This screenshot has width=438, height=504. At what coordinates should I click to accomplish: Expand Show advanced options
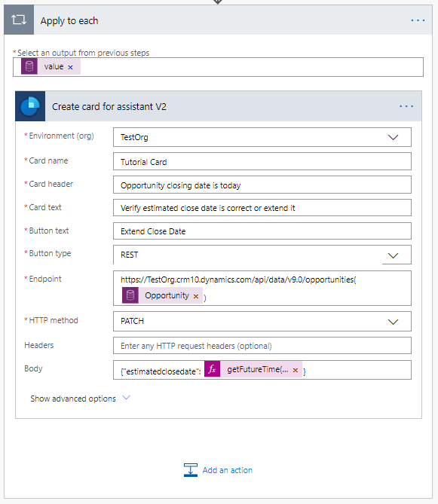(80, 399)
